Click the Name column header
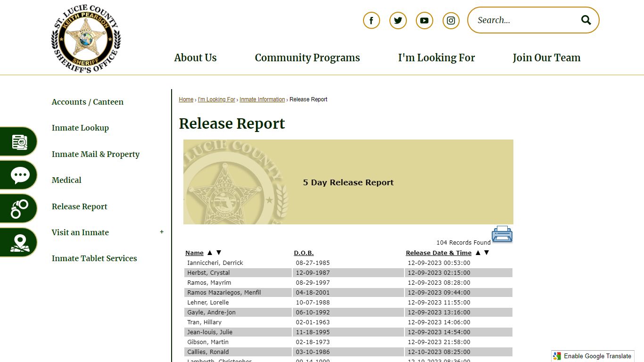 point(194,253)
